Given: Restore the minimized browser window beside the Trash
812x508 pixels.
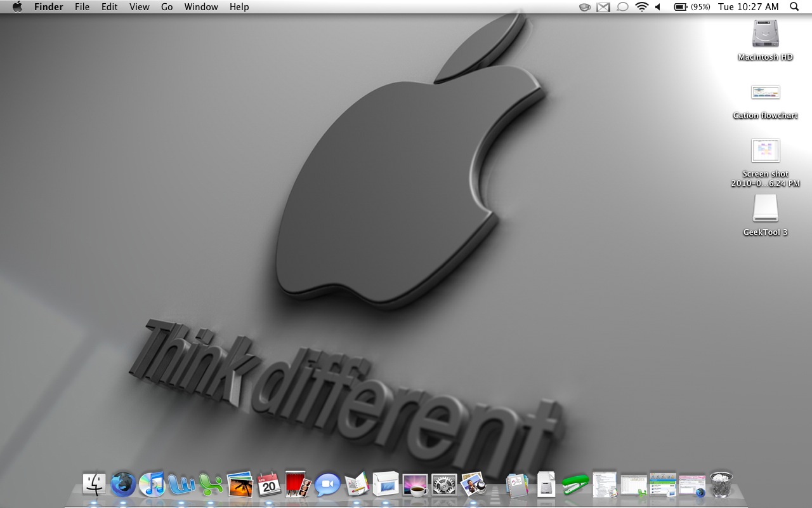Looking at the screenshot, I should tap(692, 485).
